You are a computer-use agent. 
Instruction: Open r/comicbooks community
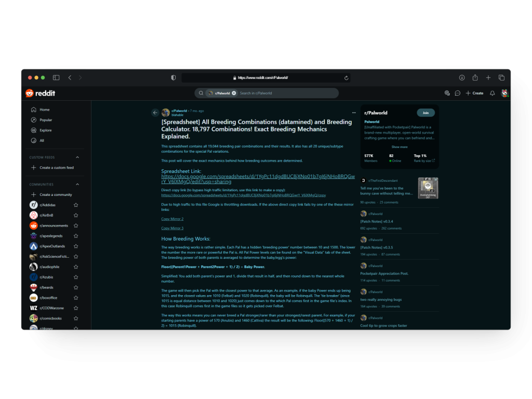pos(50,318)
